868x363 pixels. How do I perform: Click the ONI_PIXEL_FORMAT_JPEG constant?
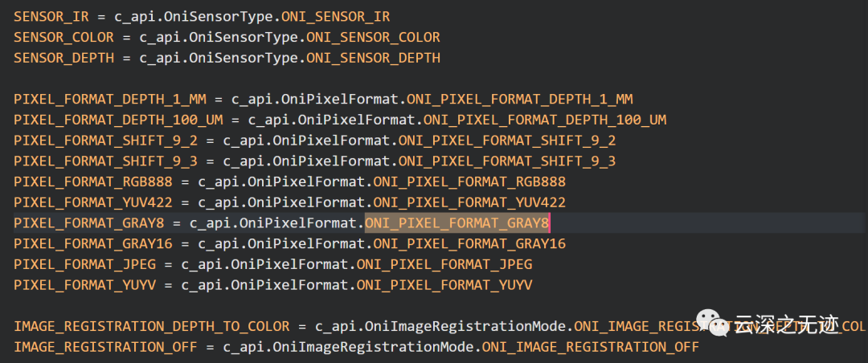[x=444, y=264]
